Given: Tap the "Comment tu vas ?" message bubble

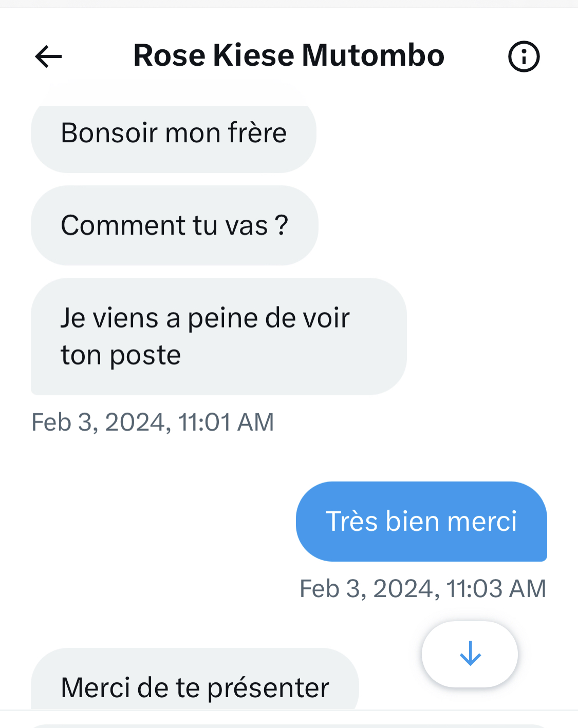Looking at the screenshot, I should tap(175, 225).
